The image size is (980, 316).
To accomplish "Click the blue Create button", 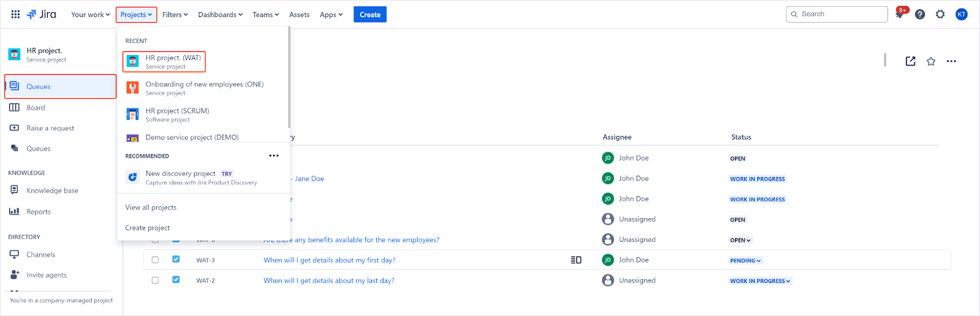I will 370,15.
